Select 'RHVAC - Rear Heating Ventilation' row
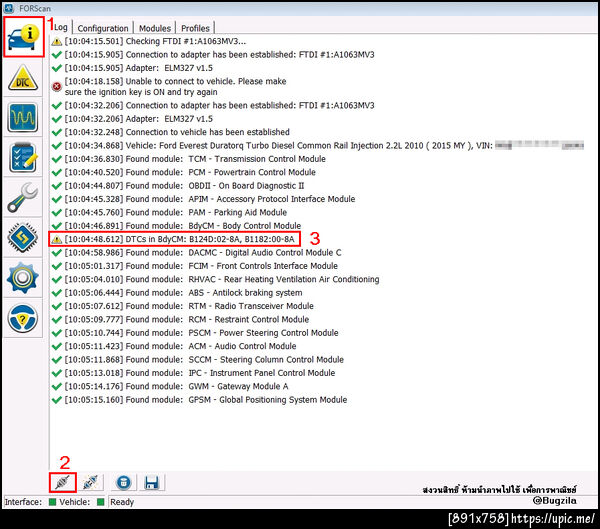The height and width of the screenshot is (529, 600). point(215,279)
